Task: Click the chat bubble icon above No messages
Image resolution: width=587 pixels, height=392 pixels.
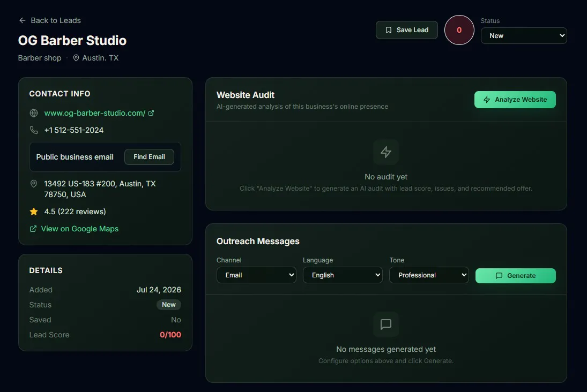Action: pos(386,325)
